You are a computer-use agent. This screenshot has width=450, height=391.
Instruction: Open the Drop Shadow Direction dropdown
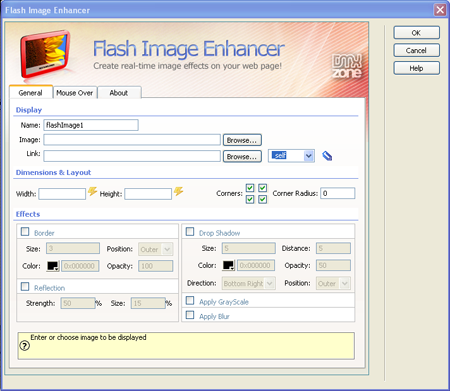(249, 283)
